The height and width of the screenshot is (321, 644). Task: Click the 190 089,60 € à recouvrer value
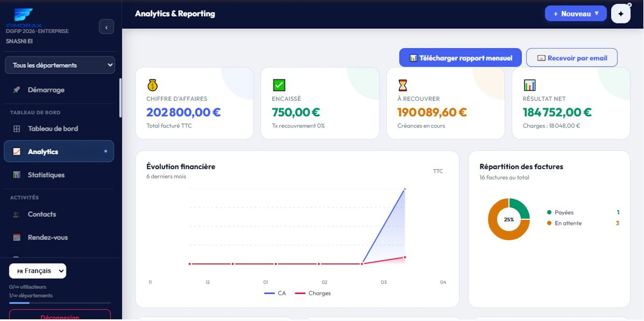(432, 112)
